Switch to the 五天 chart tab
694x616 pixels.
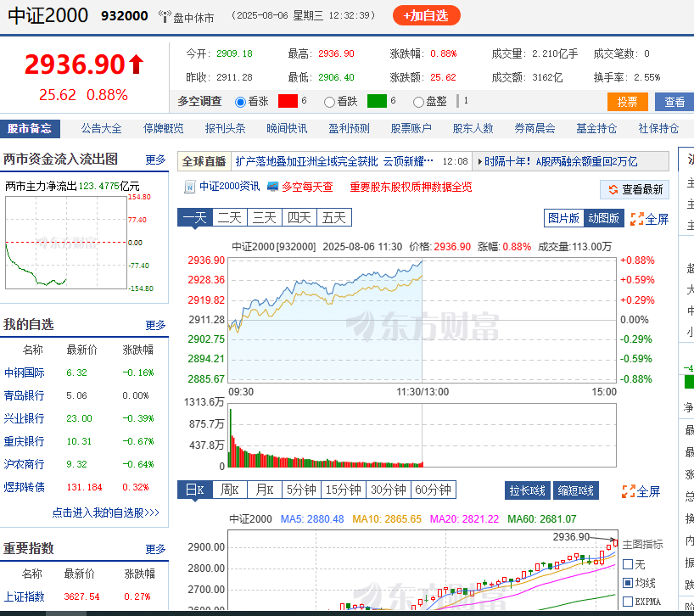(334, 217)
